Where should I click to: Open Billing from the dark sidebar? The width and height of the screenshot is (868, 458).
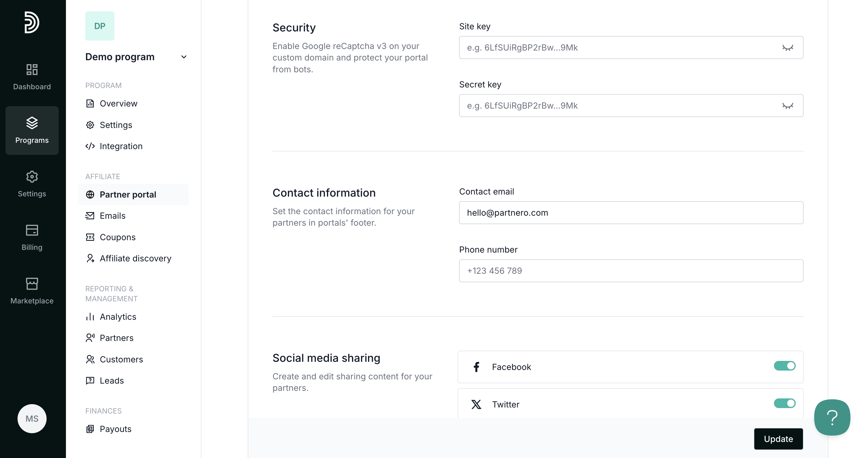(x=32, y=237)
